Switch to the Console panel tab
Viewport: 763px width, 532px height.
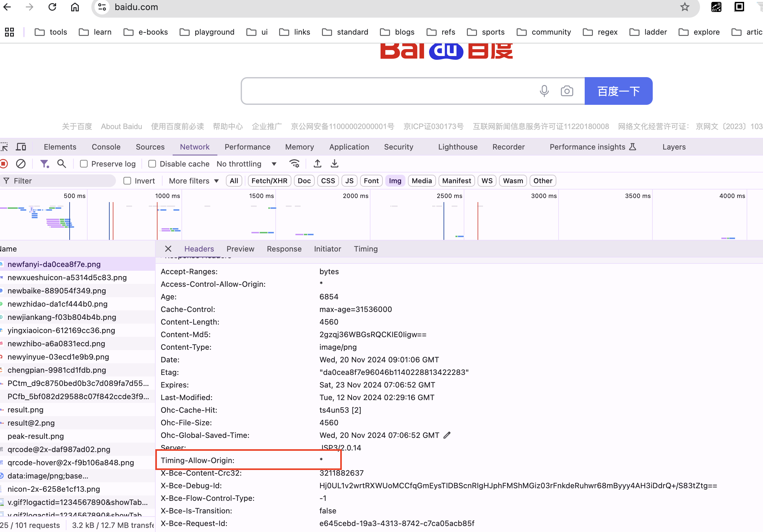point(106,147)
